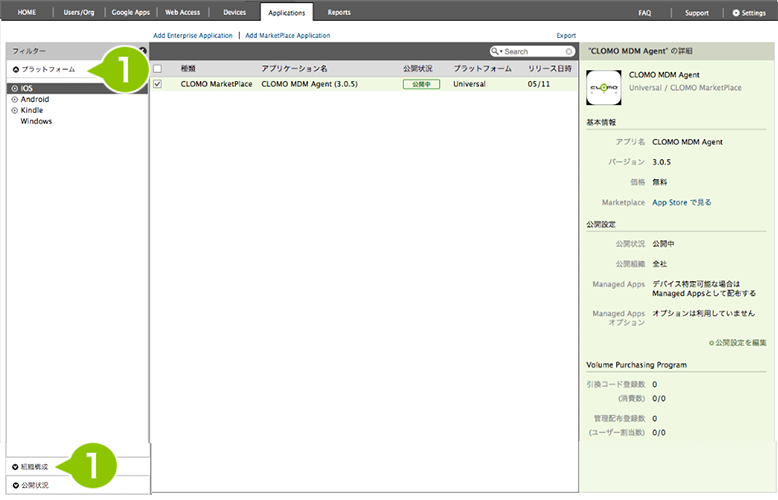
Task: Go to Web Access tab
Action: tap(182, 12)
